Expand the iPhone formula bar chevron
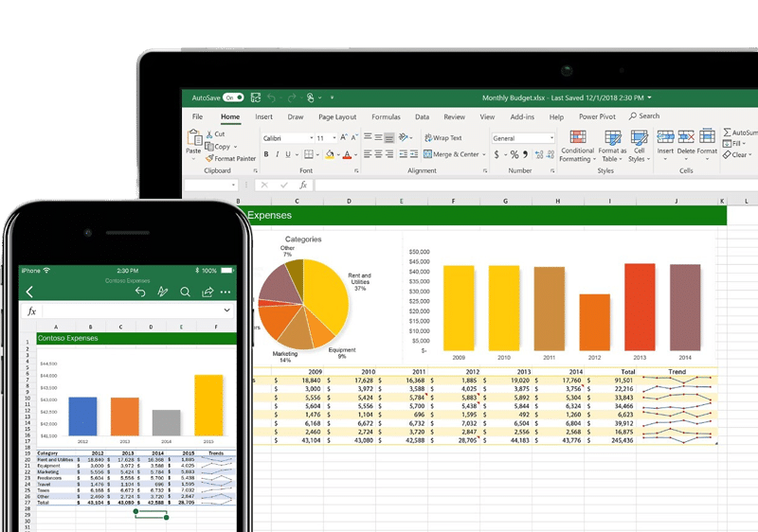This screenshot has height=532, width=758. point(226,310)
